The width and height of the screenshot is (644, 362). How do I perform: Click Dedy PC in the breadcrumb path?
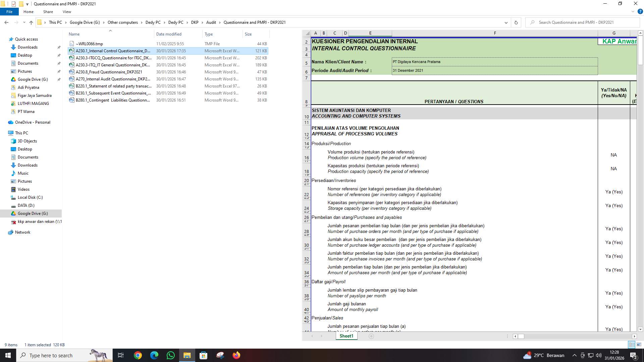153,22
